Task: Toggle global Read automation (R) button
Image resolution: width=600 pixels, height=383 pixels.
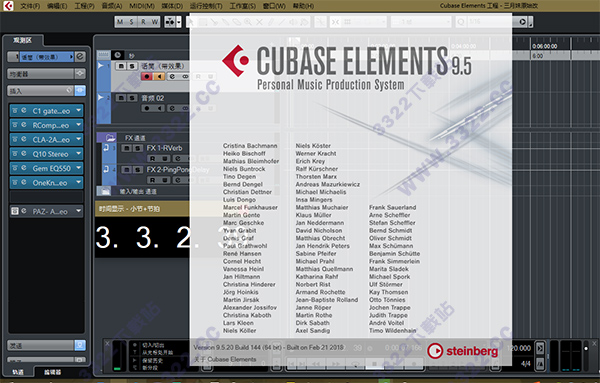Action: 143,22
